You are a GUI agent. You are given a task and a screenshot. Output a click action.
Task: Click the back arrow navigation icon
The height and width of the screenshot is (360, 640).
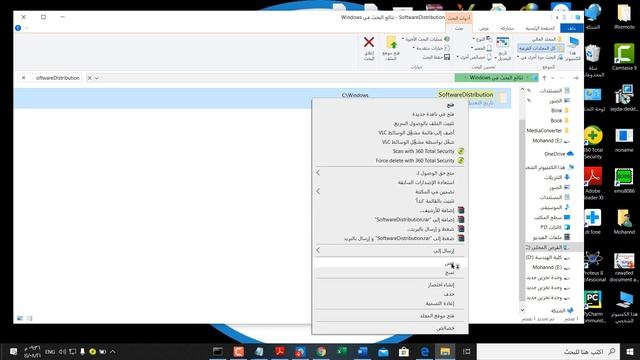[576, 78]
